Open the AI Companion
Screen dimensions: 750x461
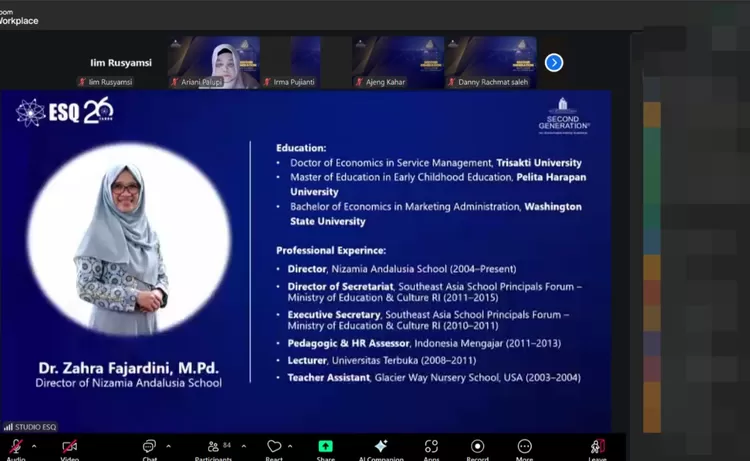point(381,450)
